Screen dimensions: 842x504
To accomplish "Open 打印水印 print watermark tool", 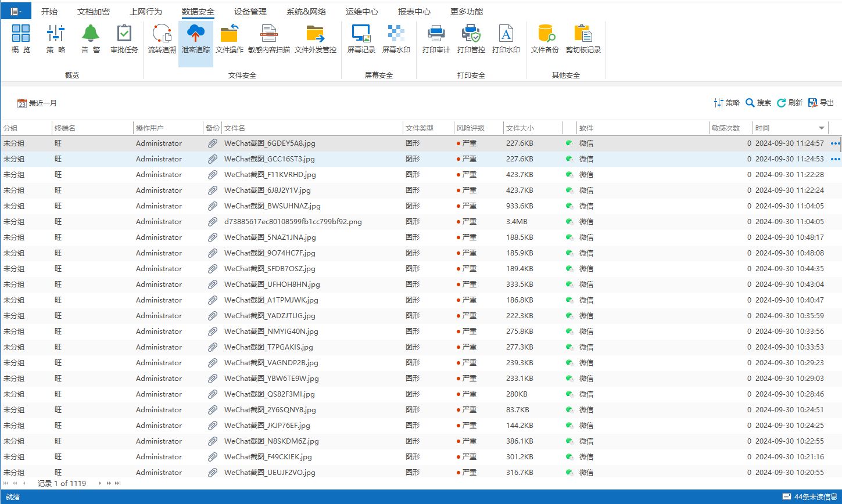I will tap(506, 39).
